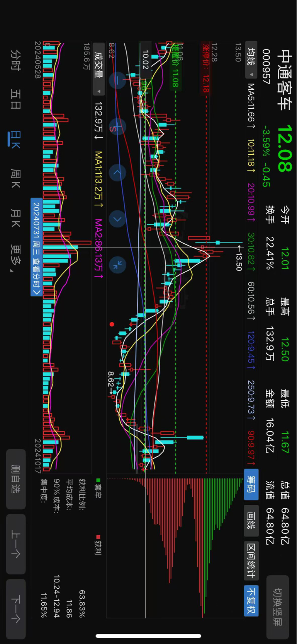Switch to the 月K tab
The height and width of the screenshot is (644, 297).
pos(15,218)
